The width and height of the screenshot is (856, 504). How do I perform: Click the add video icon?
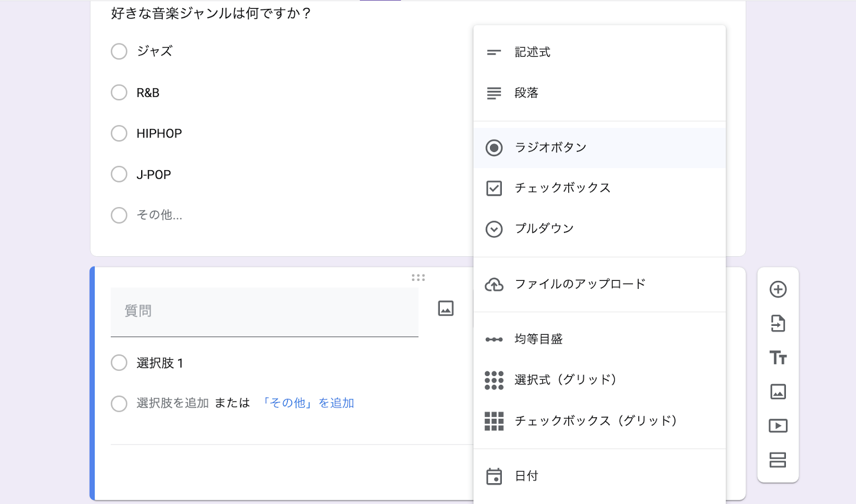pyautogui.click(x=778, y=426)
